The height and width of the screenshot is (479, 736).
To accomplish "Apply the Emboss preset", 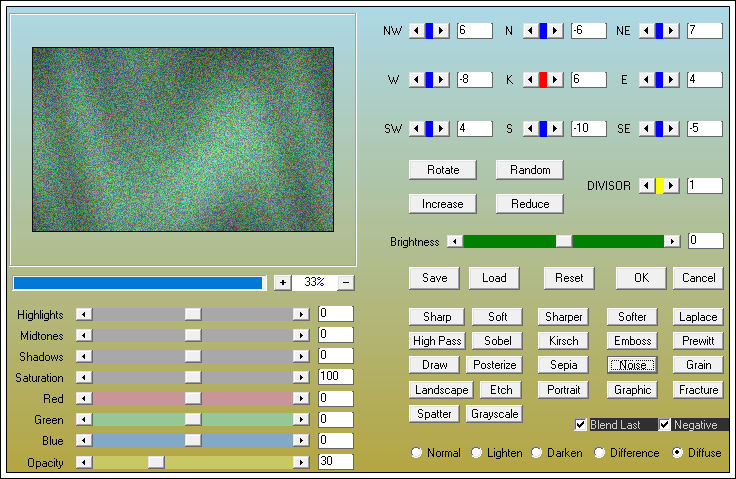I will 632,341.
